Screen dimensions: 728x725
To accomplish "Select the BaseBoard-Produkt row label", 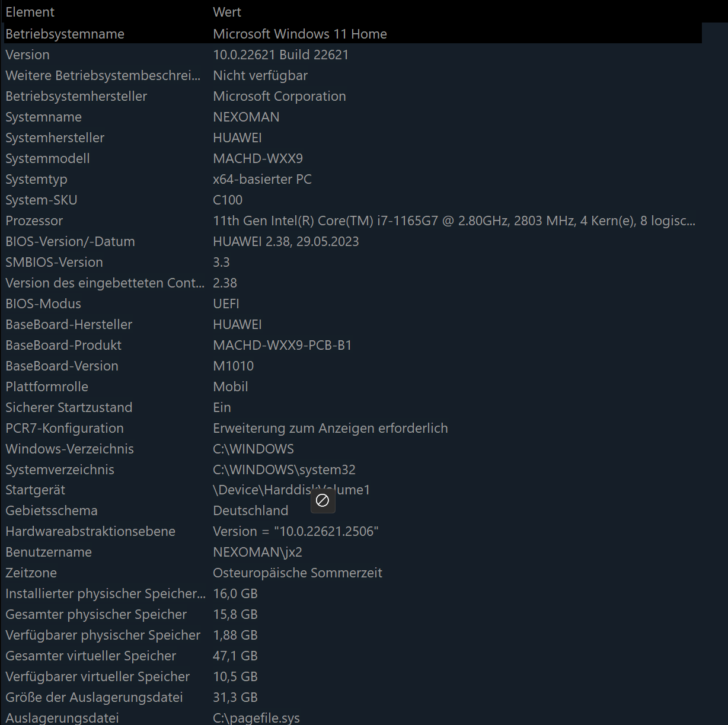I will click(x=63, y=345).
